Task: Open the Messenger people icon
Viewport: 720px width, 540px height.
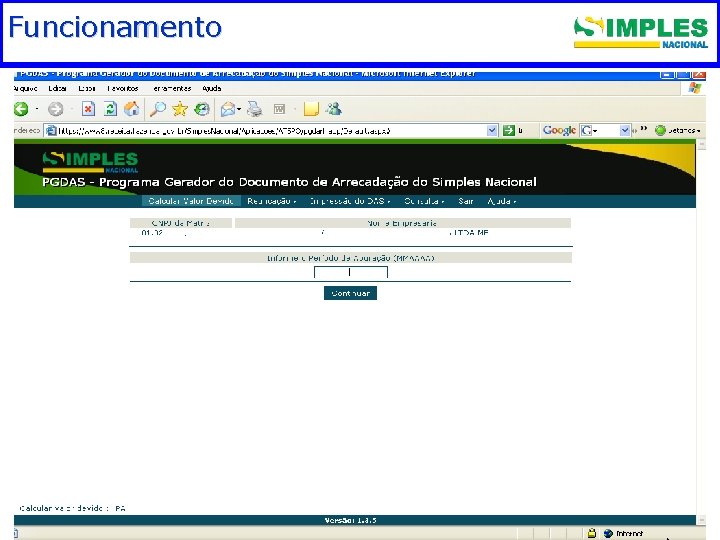Action: coord(334,109)
